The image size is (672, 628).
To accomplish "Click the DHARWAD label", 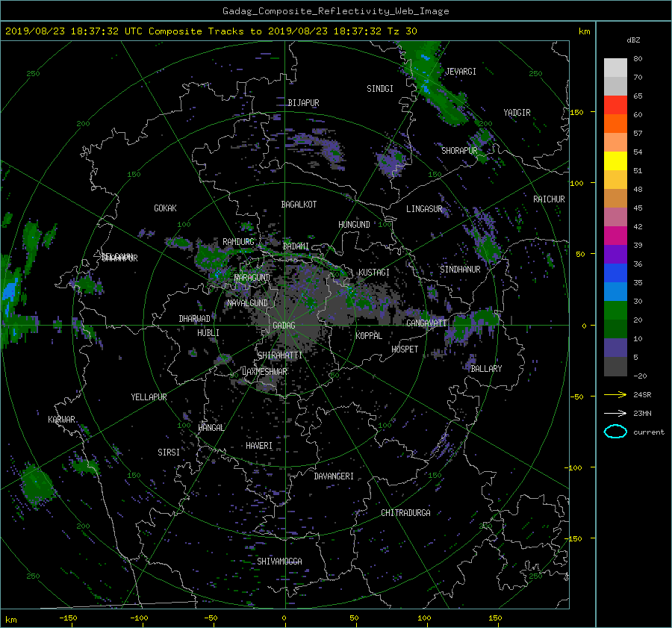I will [x=194, y=319].
